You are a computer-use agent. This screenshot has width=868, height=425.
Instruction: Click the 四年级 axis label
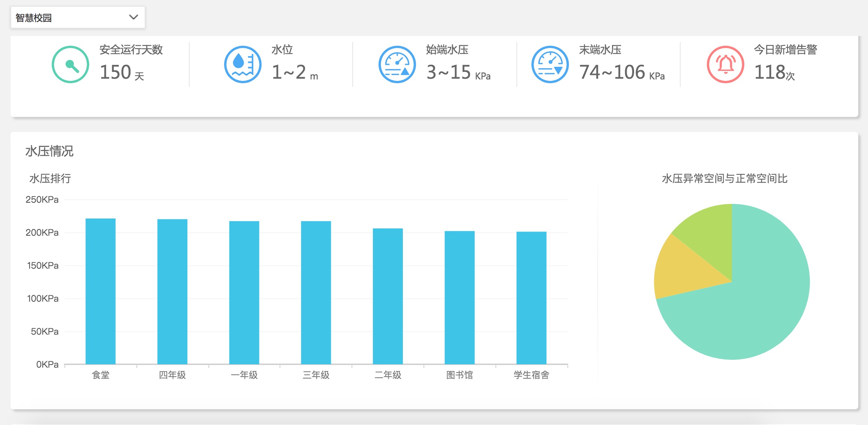(x=172, y=375)
